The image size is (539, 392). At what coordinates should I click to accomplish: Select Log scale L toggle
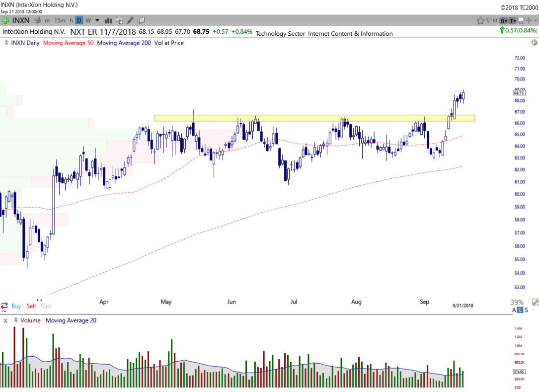520,310
